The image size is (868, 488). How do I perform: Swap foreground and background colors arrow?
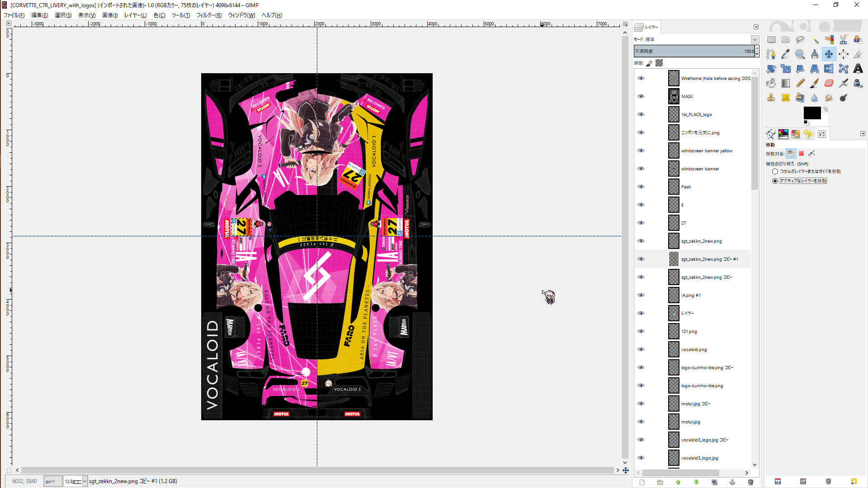(826, 109)
